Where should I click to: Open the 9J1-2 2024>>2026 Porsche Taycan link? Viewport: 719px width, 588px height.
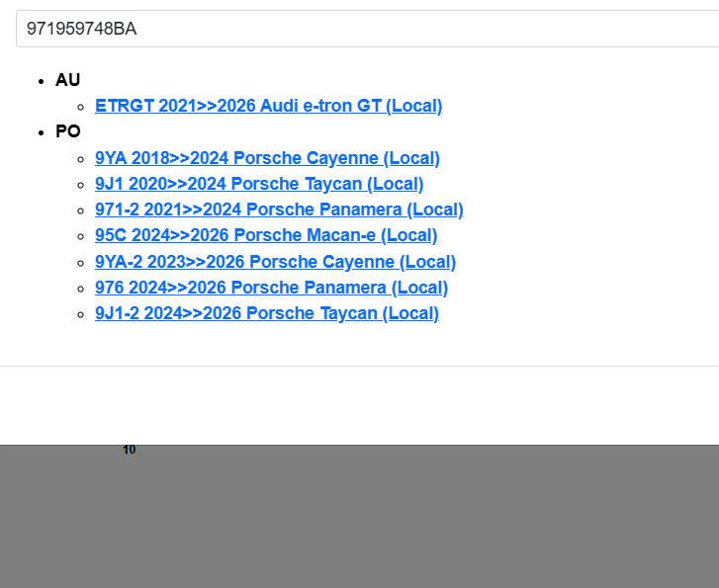coord(267,313)
